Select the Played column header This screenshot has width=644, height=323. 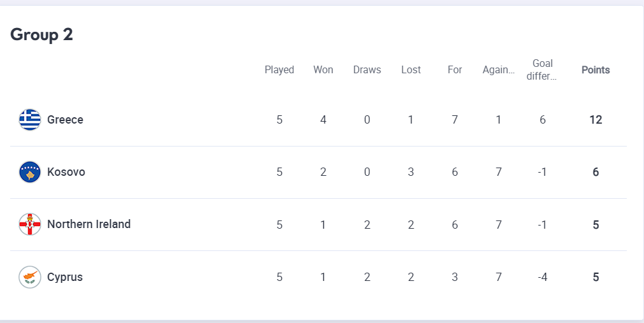[x=279, y=70]
